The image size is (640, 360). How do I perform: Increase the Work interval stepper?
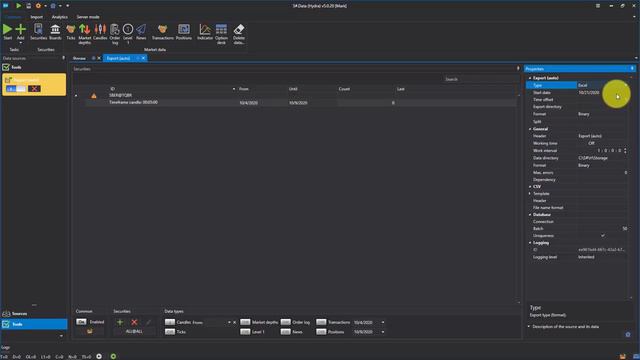tap(625, 149)
